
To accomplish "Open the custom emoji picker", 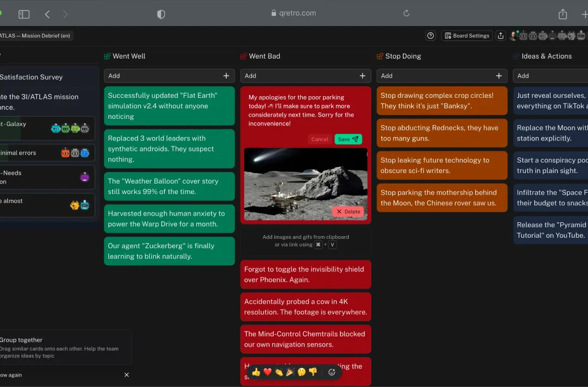I will coord(332,372).
